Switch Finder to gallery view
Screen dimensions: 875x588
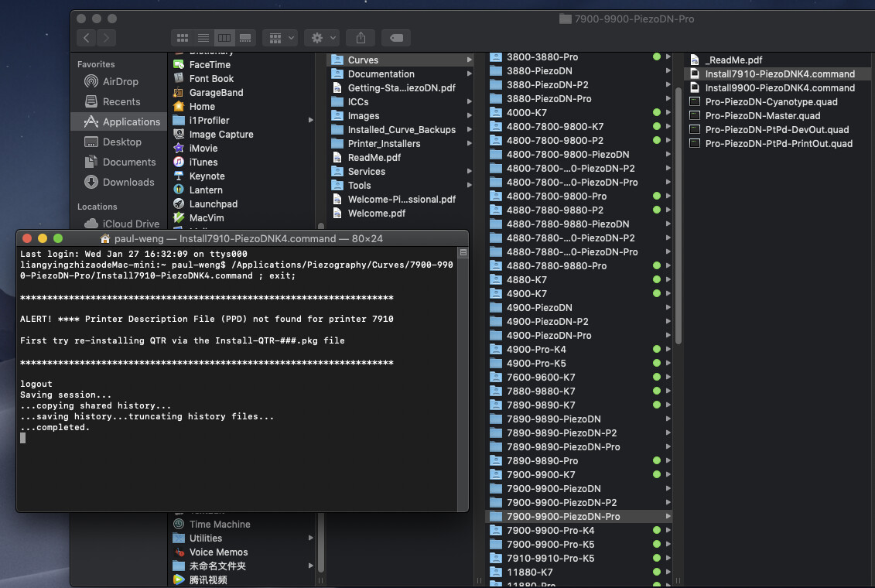click(245, 37)
